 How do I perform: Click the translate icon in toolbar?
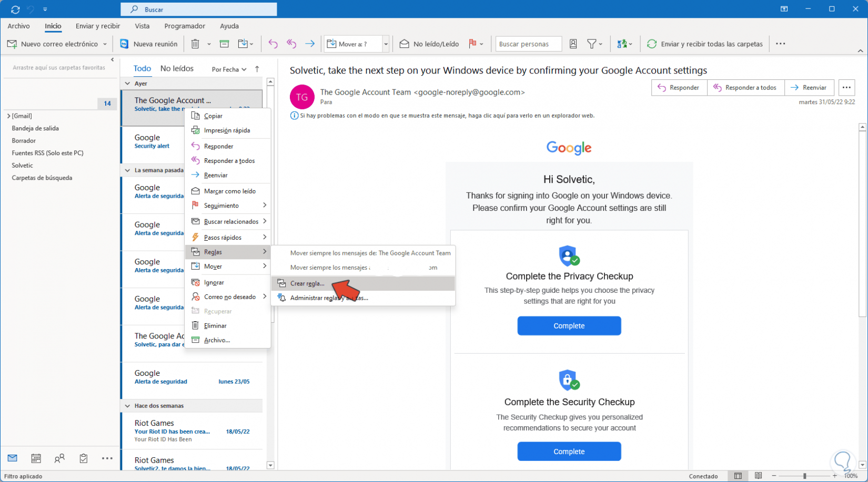622,44
